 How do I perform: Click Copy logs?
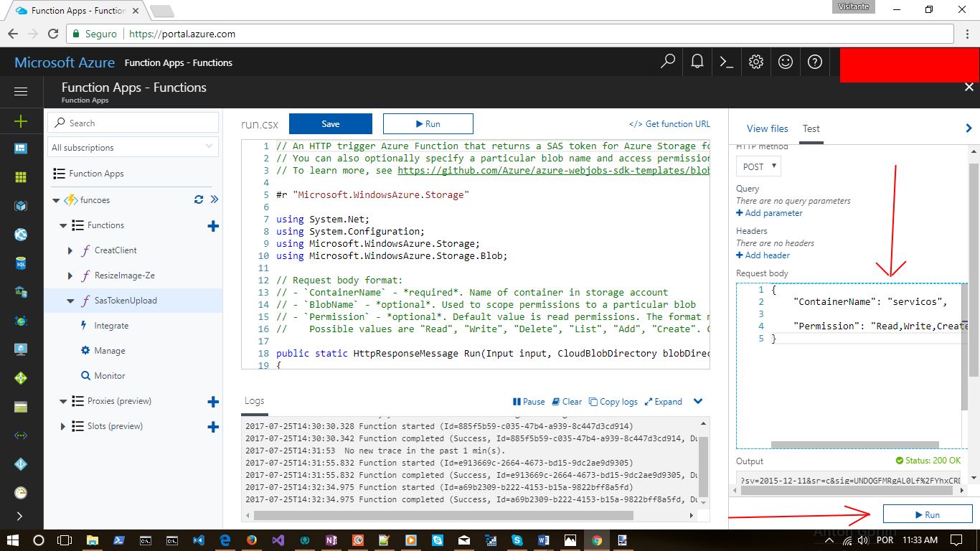(613, 402)
